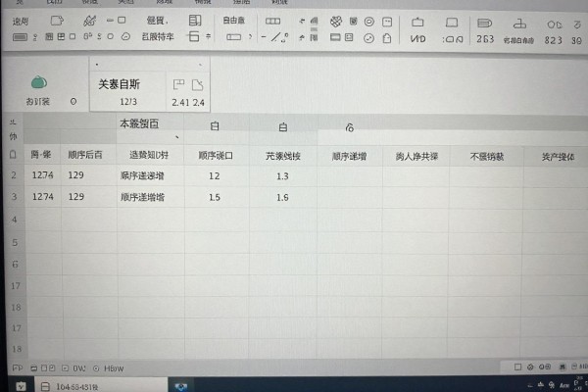Select the 顺序后 column header
Screen dimensions: 588x392
click(85, 155)
